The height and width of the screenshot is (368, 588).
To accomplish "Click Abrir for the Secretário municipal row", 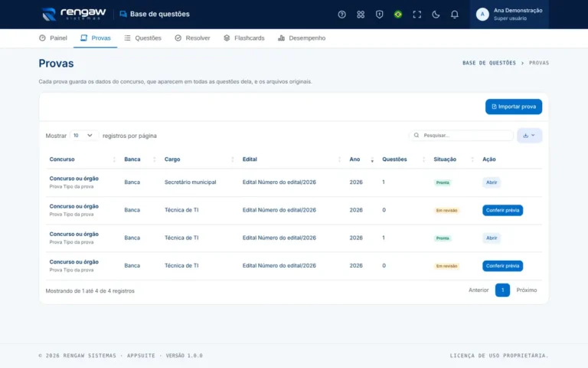I will click(492, 182).
